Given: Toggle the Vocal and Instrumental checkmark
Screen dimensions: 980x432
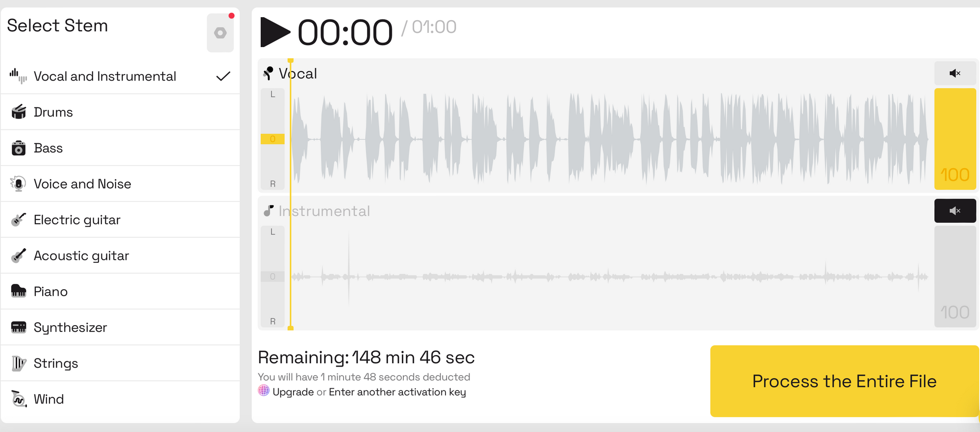Looking at the screenshot, I should point(223,76).
